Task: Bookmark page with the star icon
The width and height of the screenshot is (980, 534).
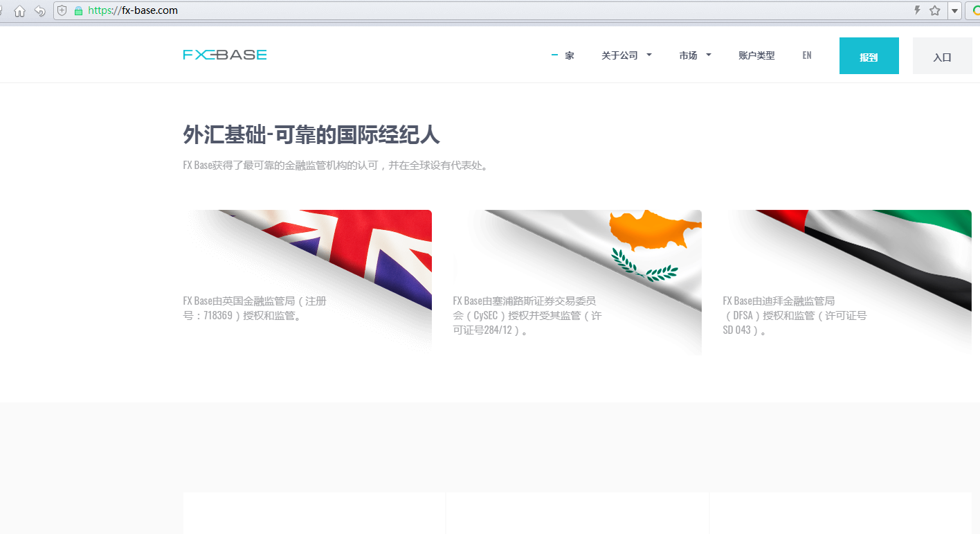Action: (x=935, y=10)
